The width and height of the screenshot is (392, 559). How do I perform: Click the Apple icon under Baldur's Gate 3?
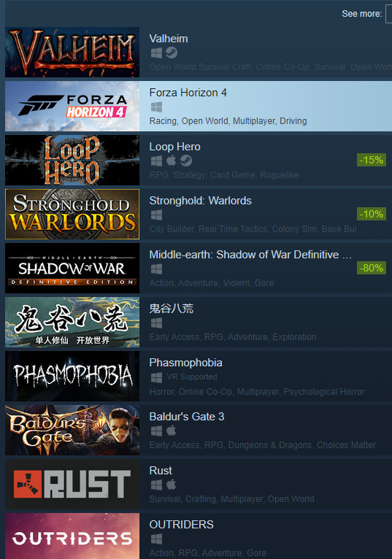click(x=172, y=431)
